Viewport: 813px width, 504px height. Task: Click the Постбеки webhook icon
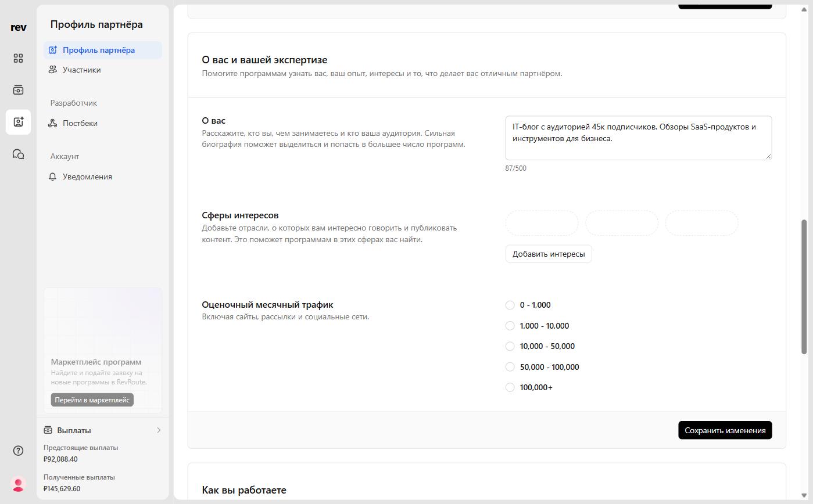coord(53,123)
